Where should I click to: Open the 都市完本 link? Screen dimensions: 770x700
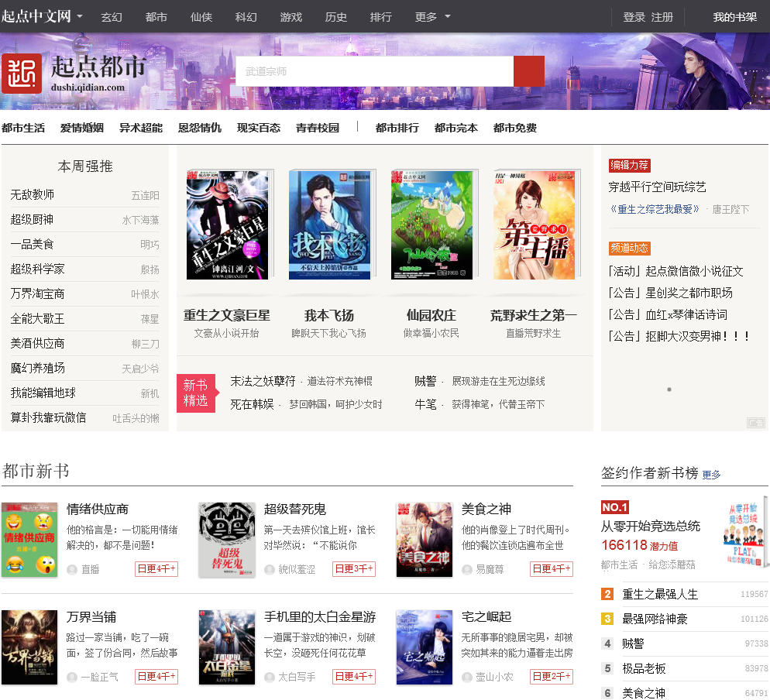tap(456, 128)
